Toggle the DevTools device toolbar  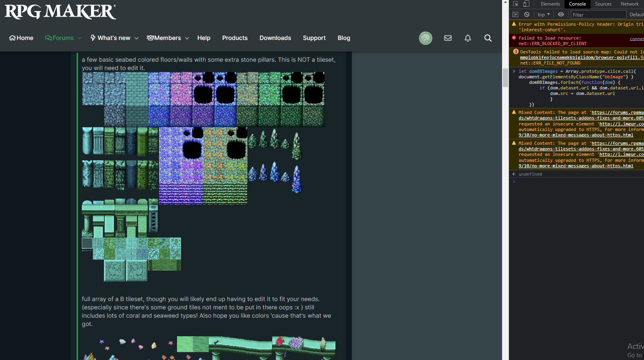coord(526,4)
